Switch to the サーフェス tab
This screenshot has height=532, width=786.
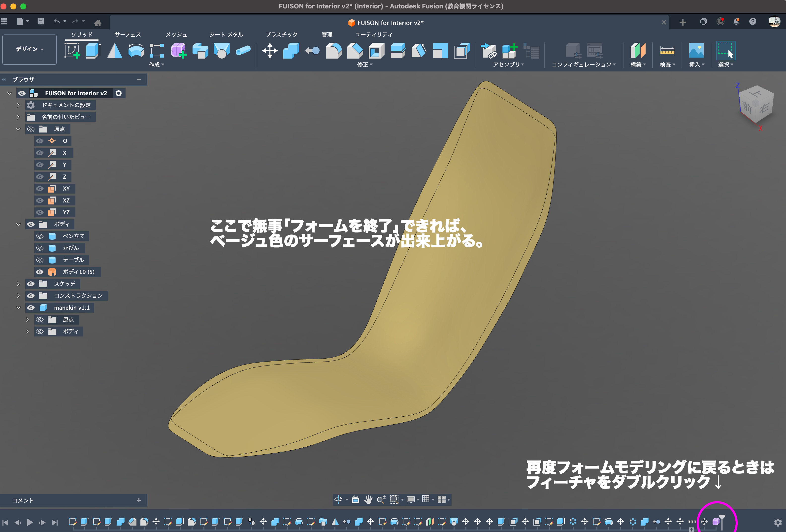pyautogui.click(x=128, y=34)
